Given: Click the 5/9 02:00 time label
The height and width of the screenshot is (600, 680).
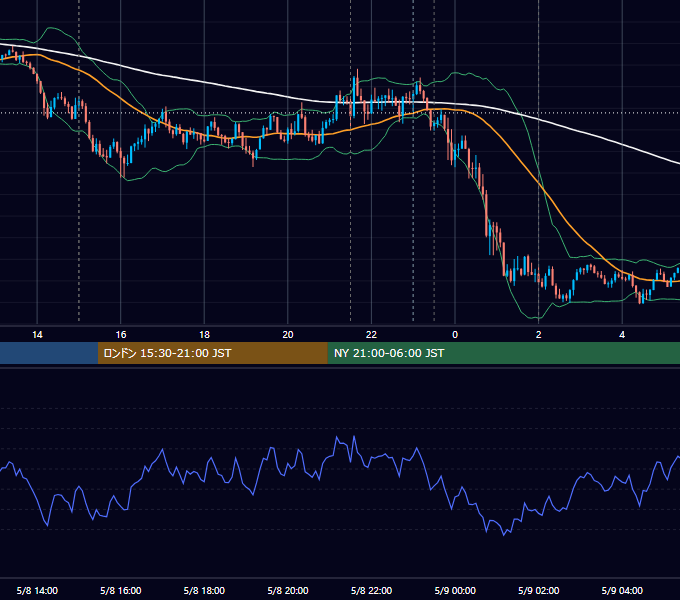Looking at the screenshot, I should (x=539, y=590).
